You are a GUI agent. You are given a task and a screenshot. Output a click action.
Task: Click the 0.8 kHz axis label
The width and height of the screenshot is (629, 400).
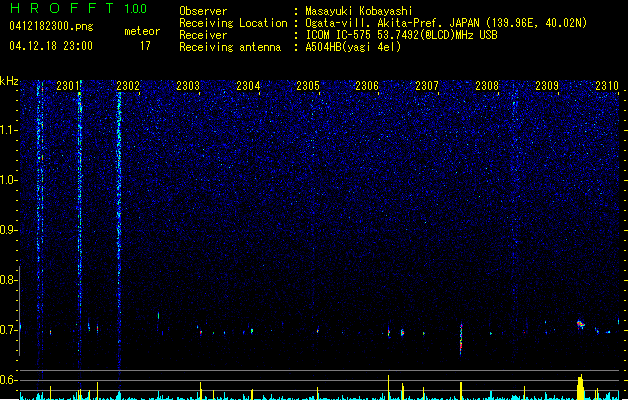click(9, 280)
